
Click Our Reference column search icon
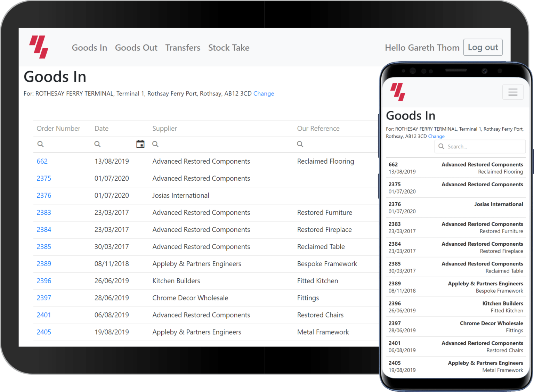(x=300, y=144)
